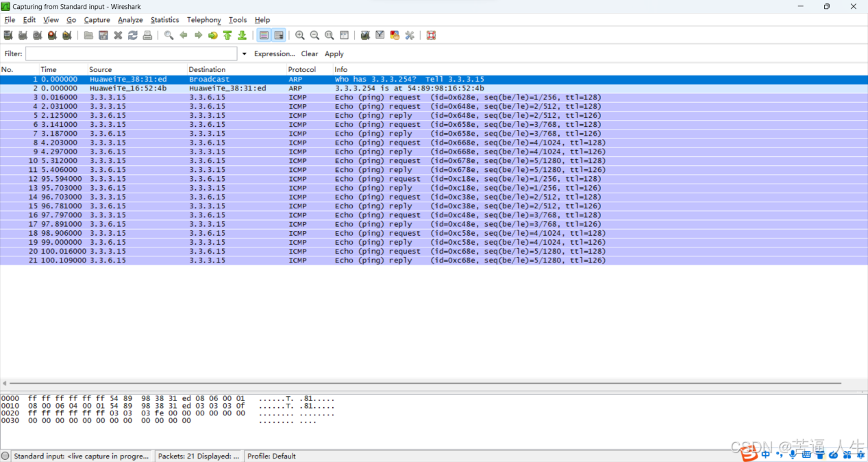Image resolution: width=868 pixels, height=462 pixels.
Task: Open a capture file folder icon
Action: (88, 35)
